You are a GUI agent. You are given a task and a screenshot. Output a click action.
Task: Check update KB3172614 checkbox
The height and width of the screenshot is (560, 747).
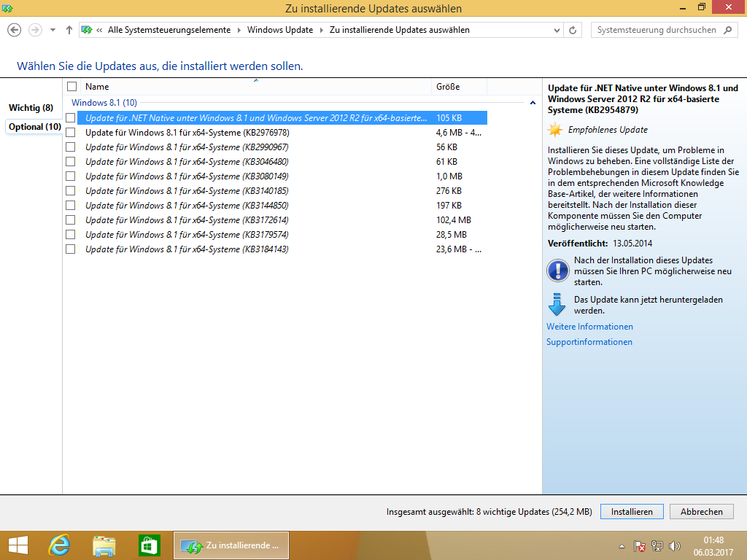pyautogui.click(x=71, y=220)
